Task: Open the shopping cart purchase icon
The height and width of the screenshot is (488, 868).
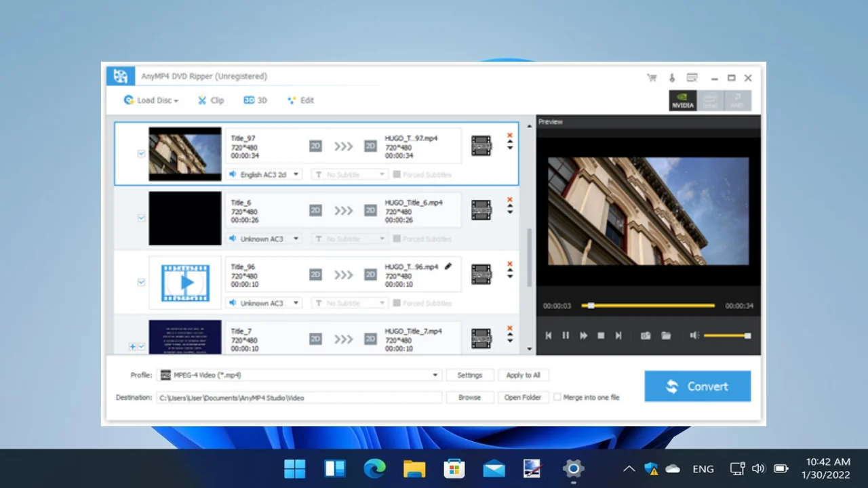Action: [x=652, y=78]
